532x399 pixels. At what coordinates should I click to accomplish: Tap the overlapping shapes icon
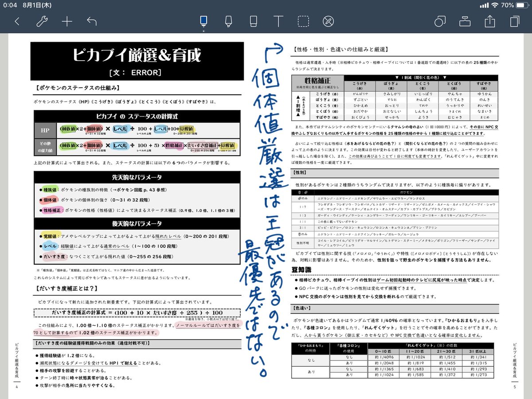[439, 21]
